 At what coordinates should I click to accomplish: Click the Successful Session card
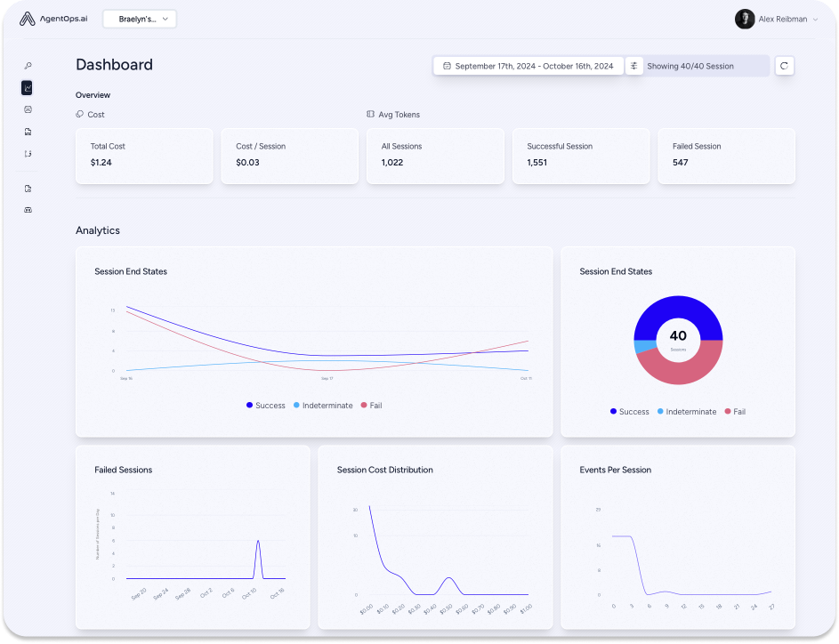point(581,156)
